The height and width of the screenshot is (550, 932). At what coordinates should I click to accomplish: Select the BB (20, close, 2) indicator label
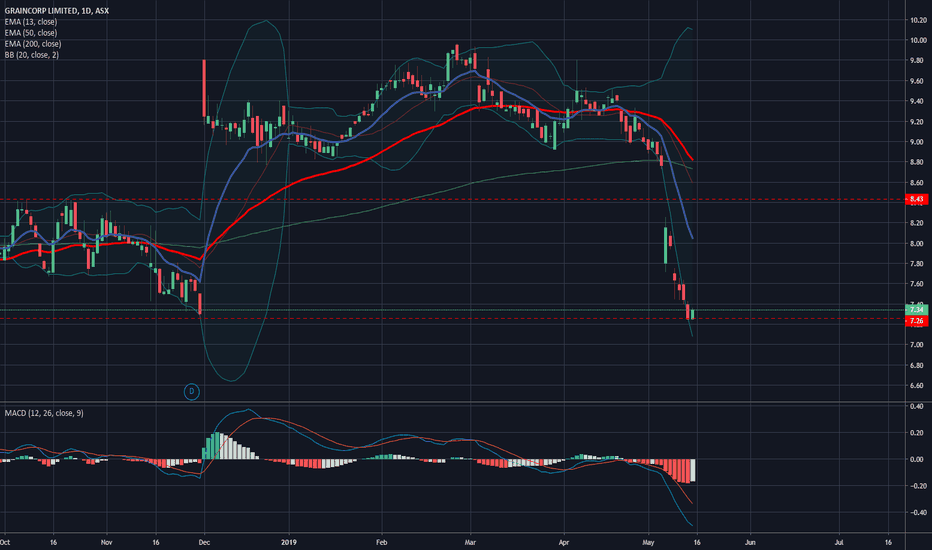pos(32,55)
